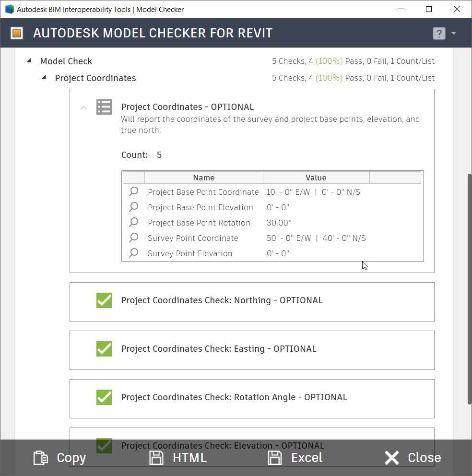This screenshot has height=476, width=472.
Task: Click the HTML save icon
Action: click(x=156, y=457)
